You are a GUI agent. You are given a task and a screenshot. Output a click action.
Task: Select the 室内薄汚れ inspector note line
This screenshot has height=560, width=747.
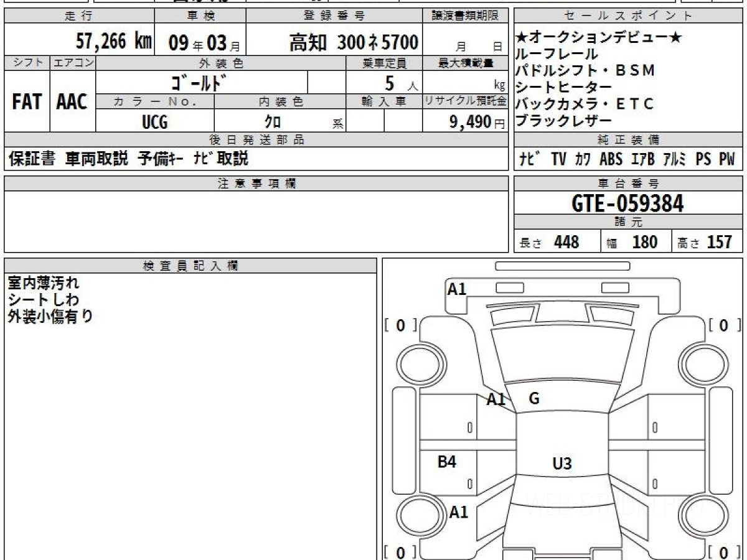pyautogui.click(x=44, y=284)
